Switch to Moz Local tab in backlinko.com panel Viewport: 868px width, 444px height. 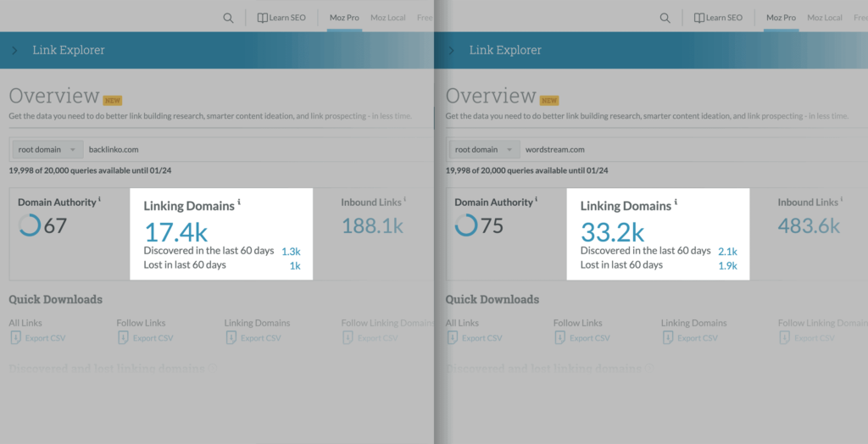pos(388,18)
